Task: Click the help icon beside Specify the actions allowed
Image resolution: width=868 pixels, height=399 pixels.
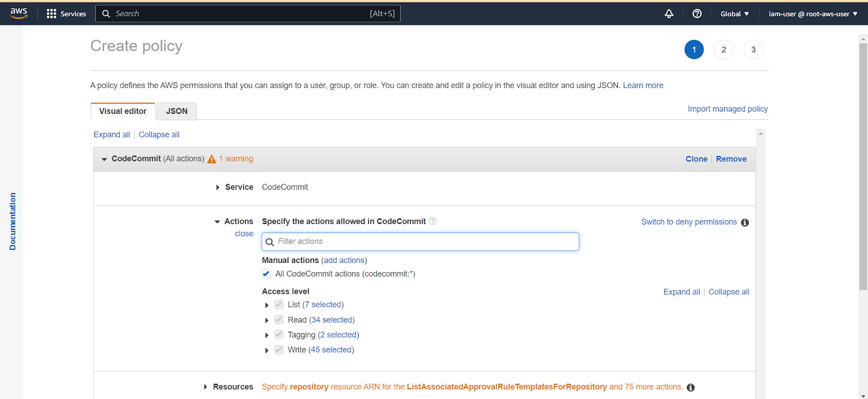Action: point(432,221)
